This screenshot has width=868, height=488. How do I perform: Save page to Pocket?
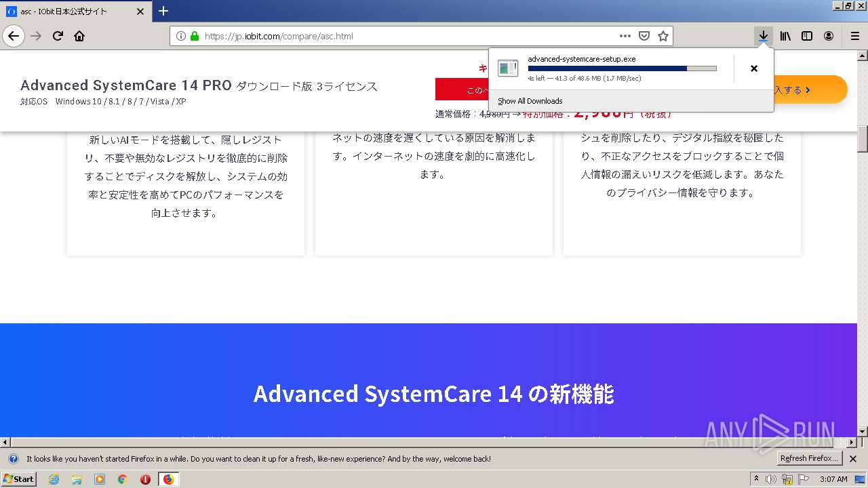pyautogui.click(x=644, y=36)
